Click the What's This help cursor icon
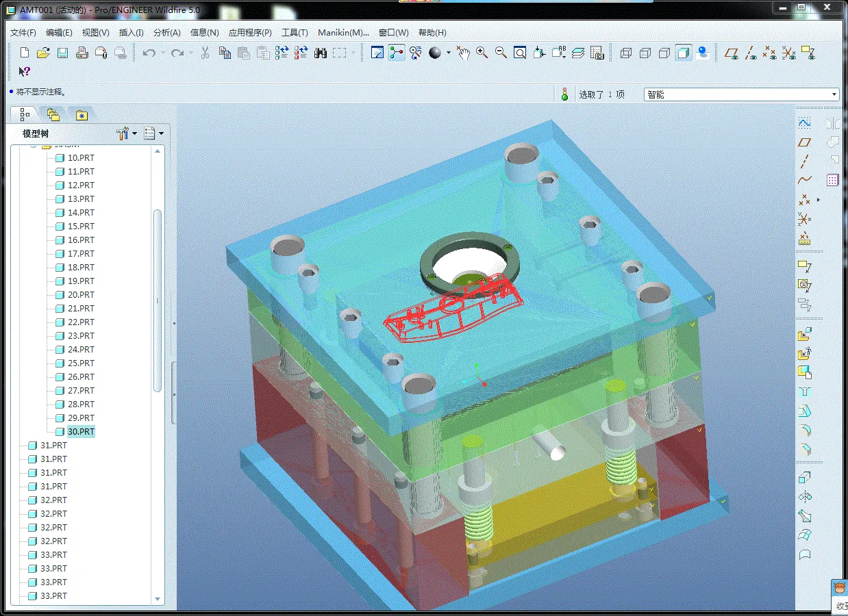The image size is (848, 616). [24, 71]
